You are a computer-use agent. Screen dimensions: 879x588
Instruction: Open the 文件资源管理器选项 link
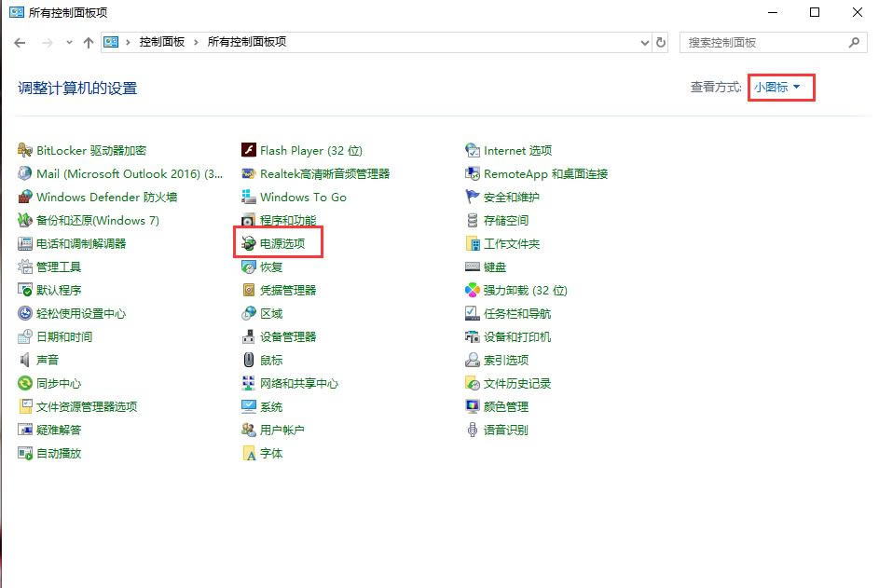87,406
